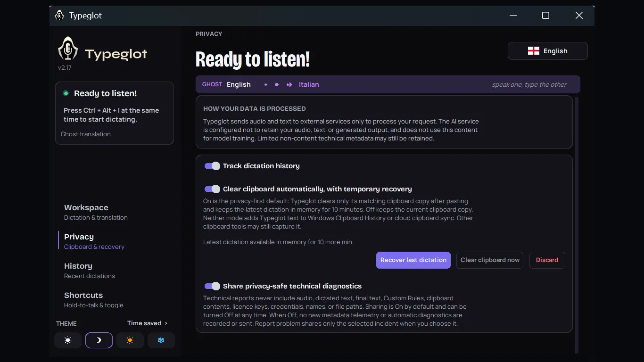Click the Typeglot microphone logo in sidebar

68,49
